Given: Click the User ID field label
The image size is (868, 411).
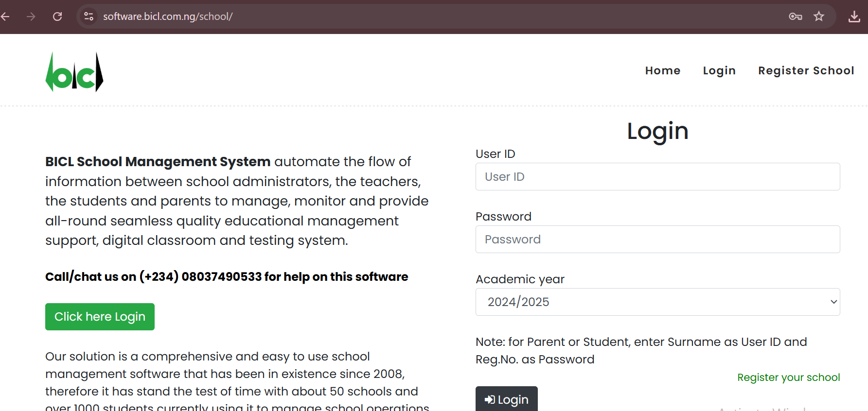Looking at the screenshot, I should 496,154.
